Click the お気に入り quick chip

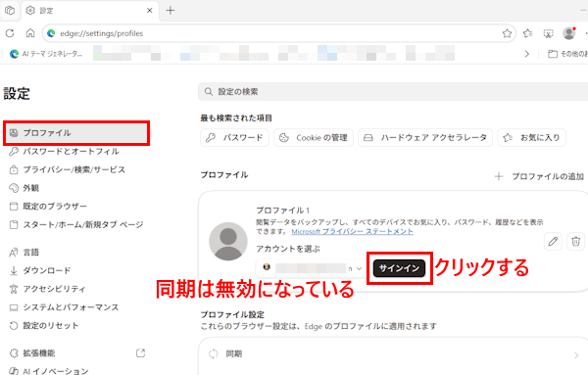tap(532, 137)
